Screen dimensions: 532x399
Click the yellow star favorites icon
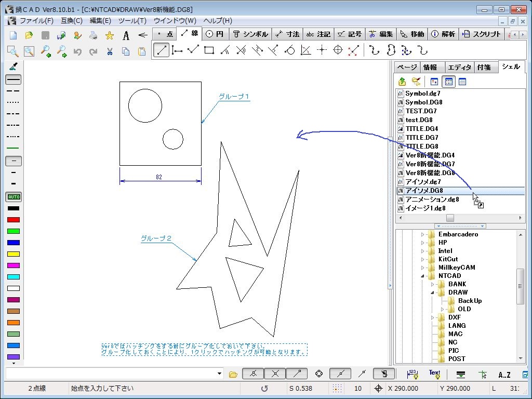pos(110,35)
